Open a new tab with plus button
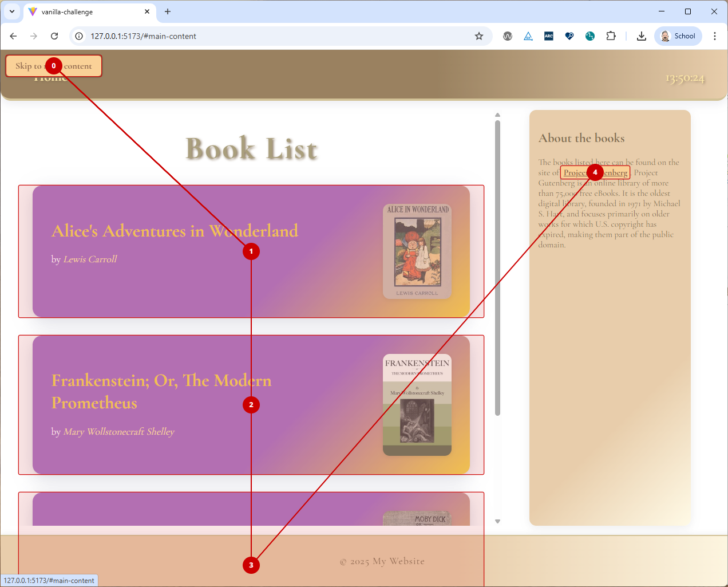 pos(168,11)
